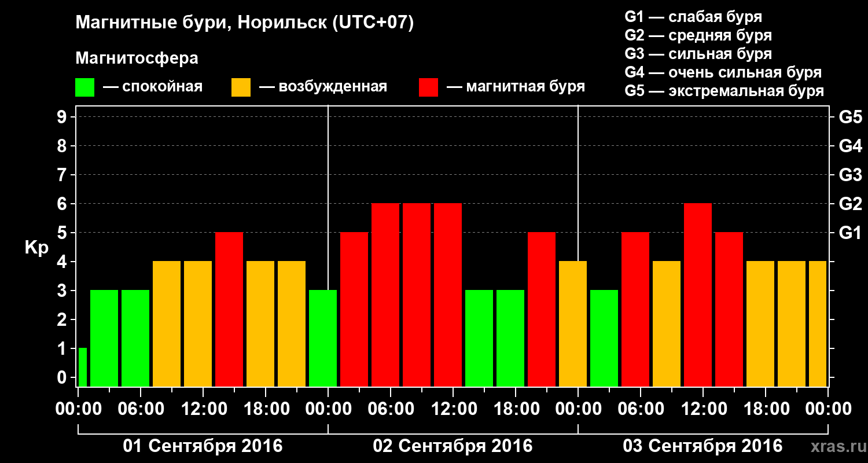This screenshot has height=463, width=868.
Task: Click the only red bar on 01 Сентября
Action: coord(229,309)
